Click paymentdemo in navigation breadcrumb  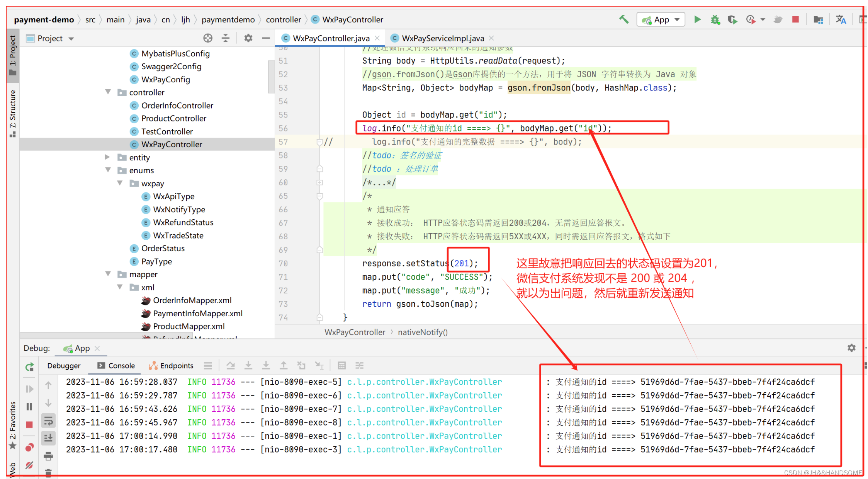[228, 20]
